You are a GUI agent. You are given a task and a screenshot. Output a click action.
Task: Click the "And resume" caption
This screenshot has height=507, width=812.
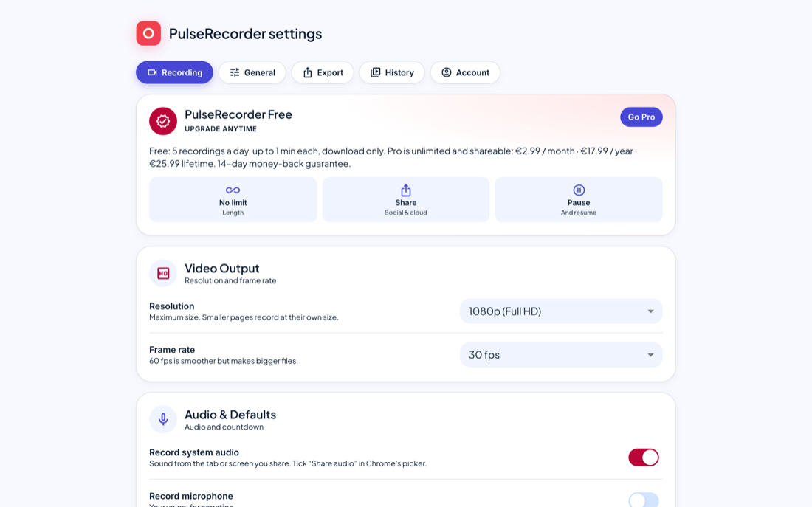pyautogui.click(x=579, y=213)
